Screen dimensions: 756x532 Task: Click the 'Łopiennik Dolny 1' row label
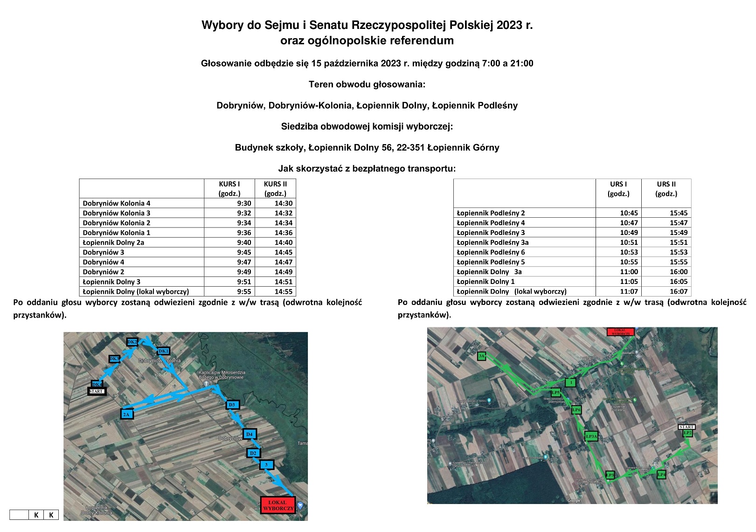[x=486, y=282]
